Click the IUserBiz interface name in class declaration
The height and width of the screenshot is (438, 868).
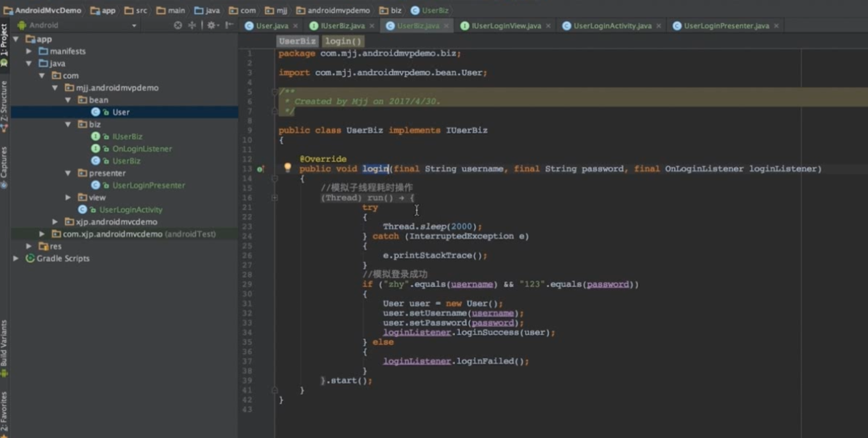pyautogui.click(x=467, y=130)
